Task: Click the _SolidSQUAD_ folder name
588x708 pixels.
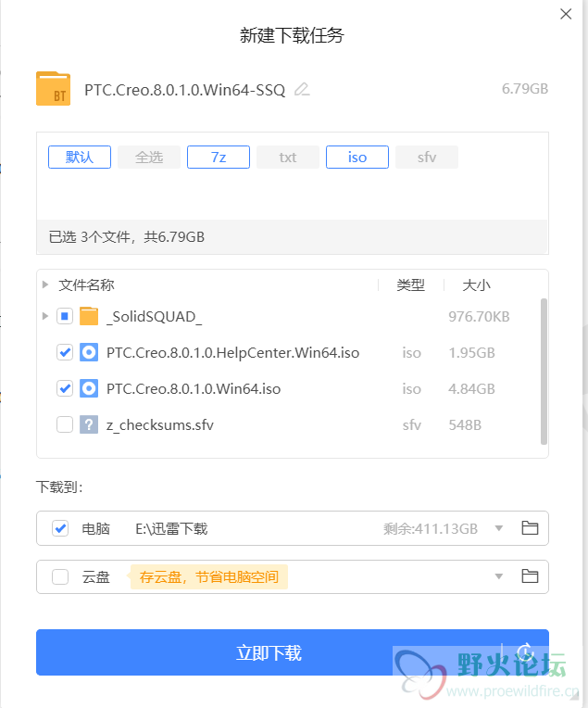Action: (x=155, y=317)
